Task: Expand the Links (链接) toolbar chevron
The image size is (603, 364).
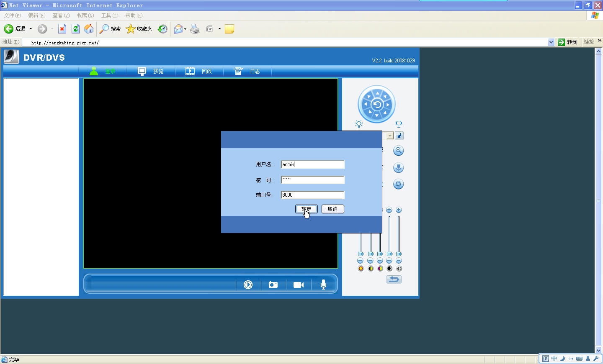Action: click(599, 41)
